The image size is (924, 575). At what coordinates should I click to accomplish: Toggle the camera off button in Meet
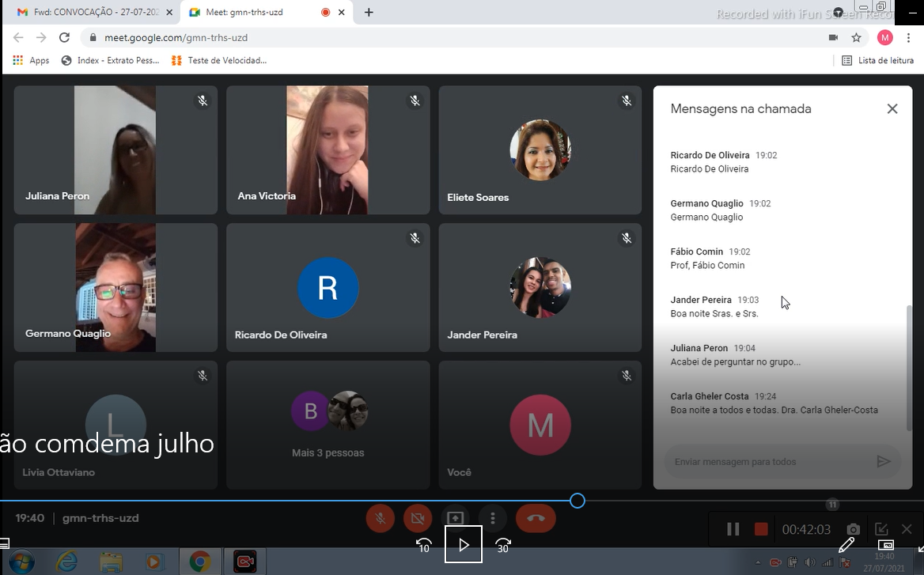[418, 518]
